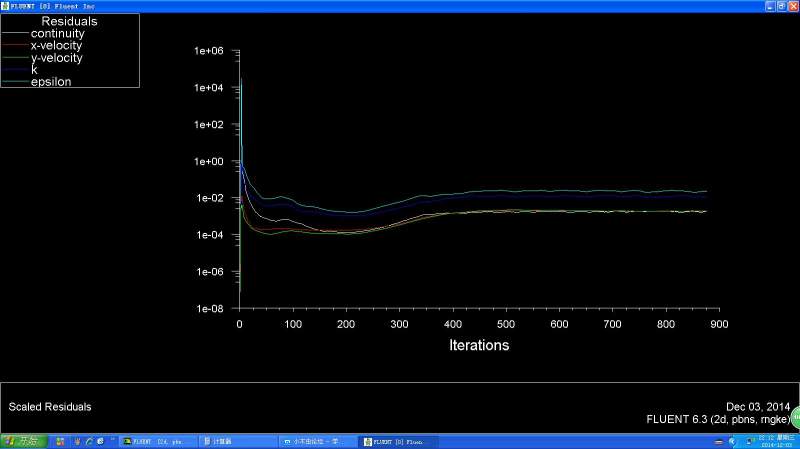
Task: Click the Scaled Residuals caption text
Action: (x=50, y=407)
